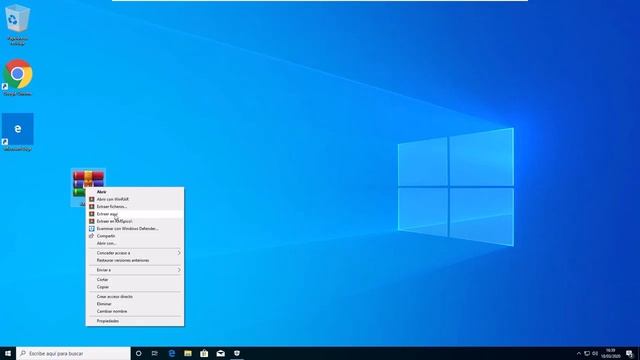Open network status in the system tray
Screen dimensions: 640x360
pyautogui.click(x=587, y=353)
